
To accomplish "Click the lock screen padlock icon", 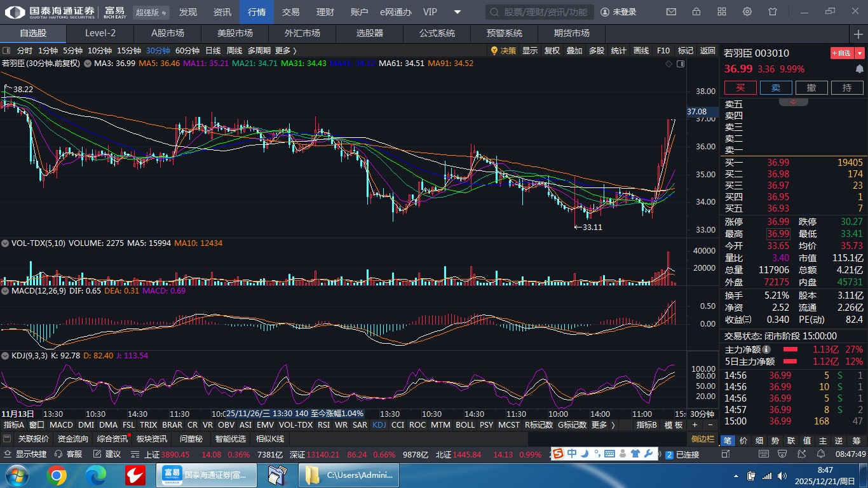I will click(696, 12).
